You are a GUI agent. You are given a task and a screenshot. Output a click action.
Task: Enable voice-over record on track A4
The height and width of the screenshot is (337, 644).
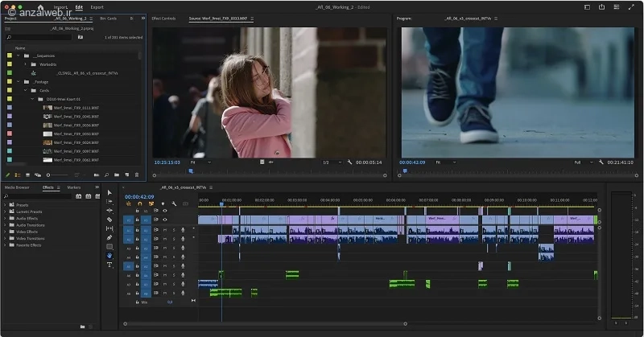[183, 257]
